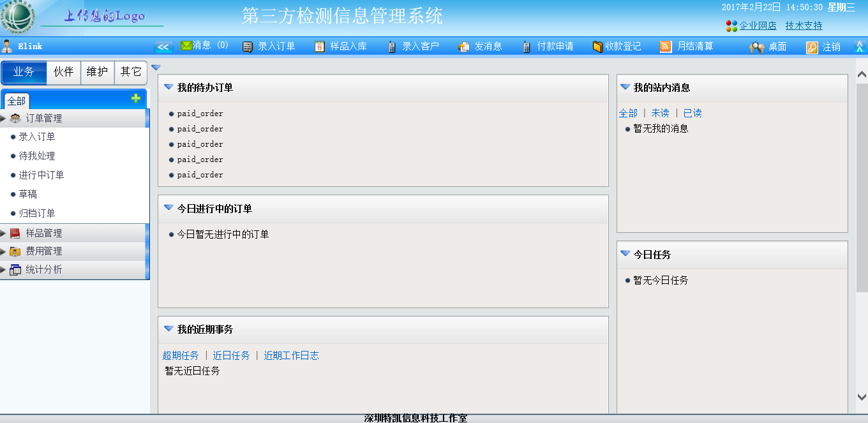This screenshot has width=868, height=423.
Task: Open the 待我处理 menu item
Action: pos(37,156)
